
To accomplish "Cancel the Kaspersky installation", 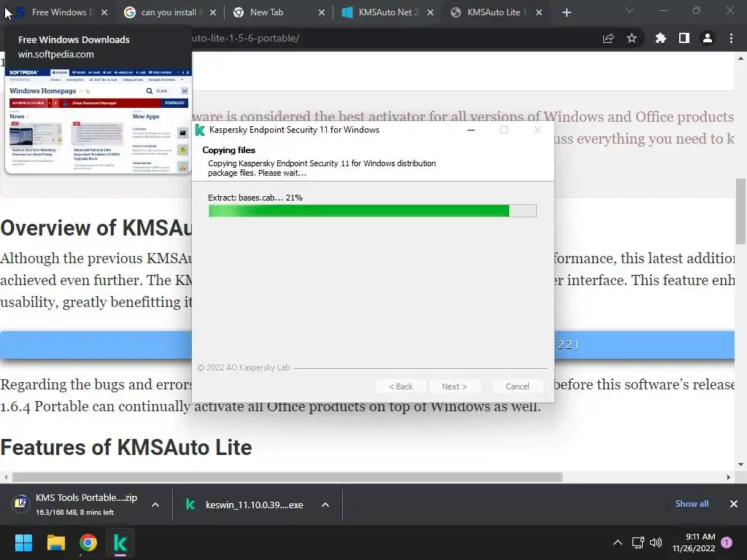I will pos(517,386).
